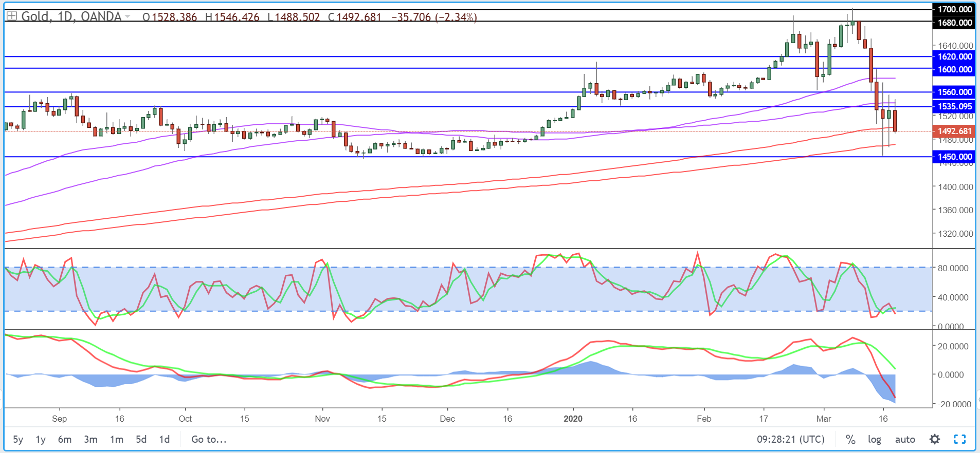Image resolution: width=980 pixels, height=453 pixels.
Task: Click the 20.0000 MACD axis value
Action: pos(953,346)
